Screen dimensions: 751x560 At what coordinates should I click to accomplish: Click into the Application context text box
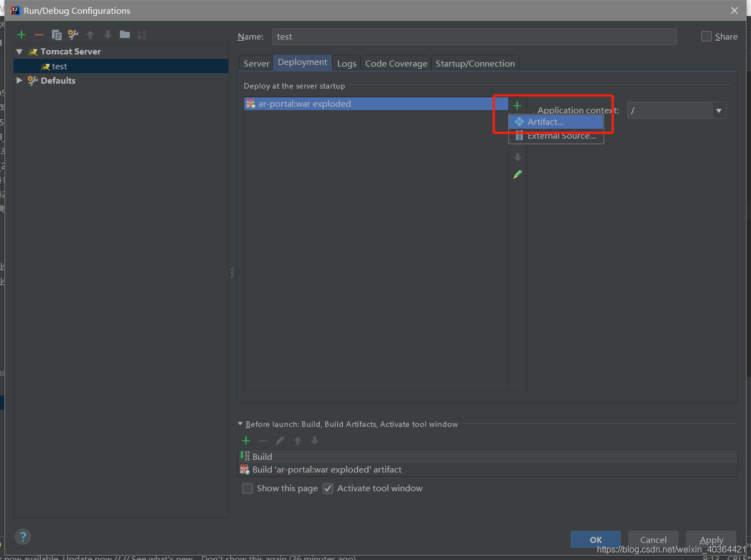click(670, 111)
